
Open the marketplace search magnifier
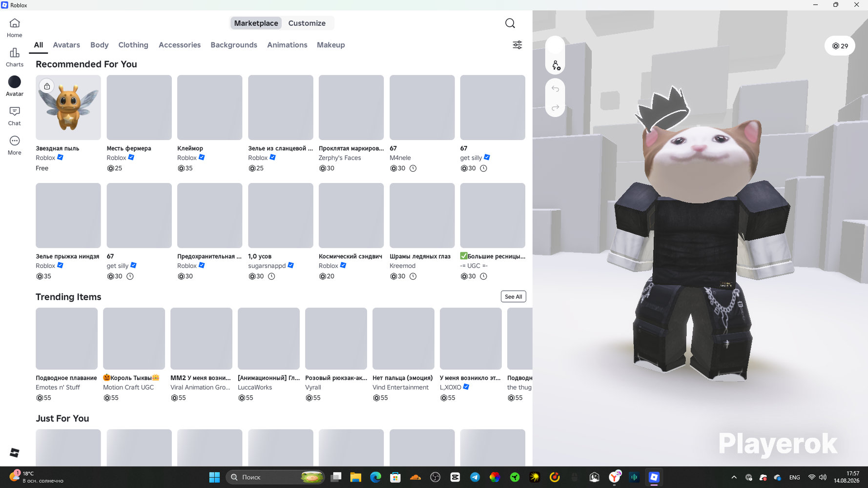point(510,23)
